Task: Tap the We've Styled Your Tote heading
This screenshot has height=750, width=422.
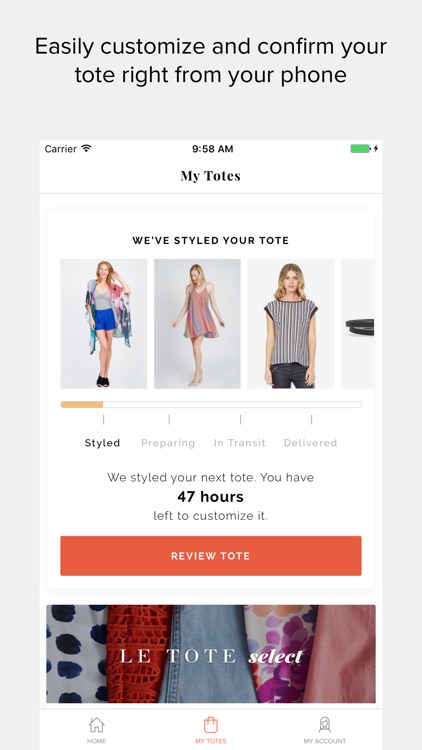Action: tap(211, 241)
